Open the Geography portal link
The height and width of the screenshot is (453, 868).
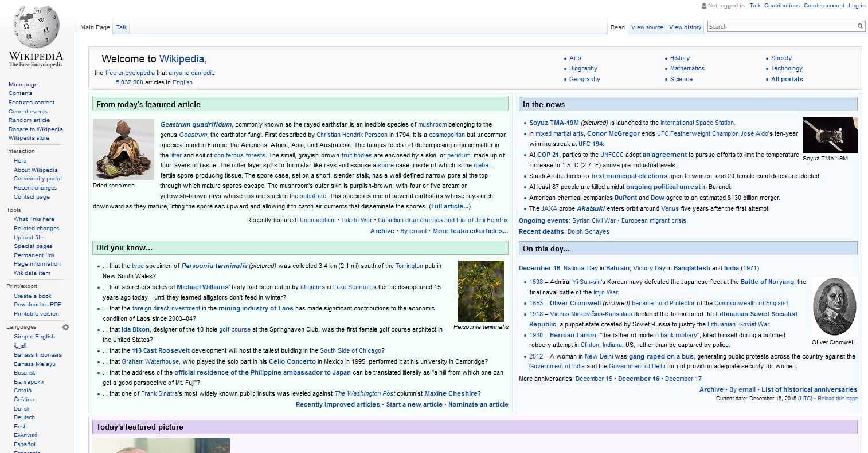(x=585, y=79)
